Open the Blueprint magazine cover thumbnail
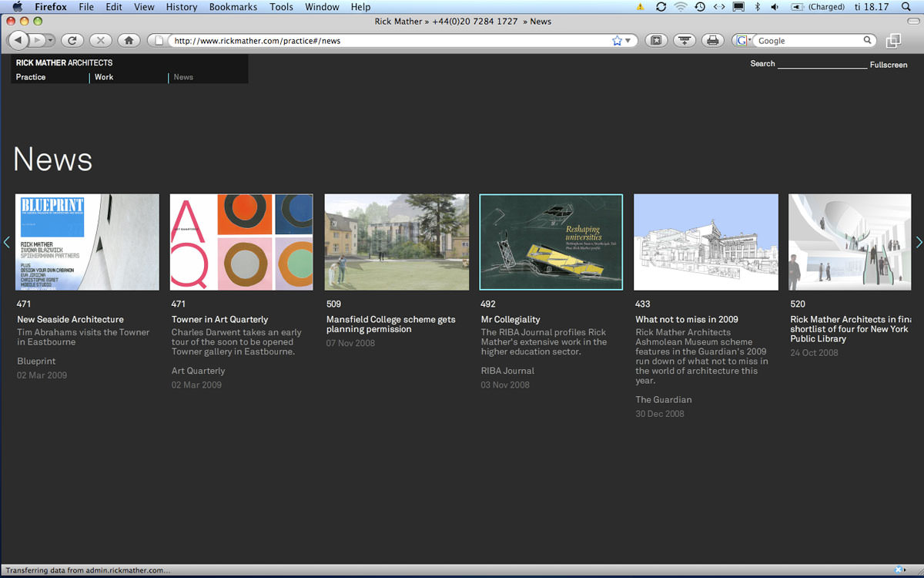Screen dimensions: 924x578 pyautogui.click(x=87, y=242)
